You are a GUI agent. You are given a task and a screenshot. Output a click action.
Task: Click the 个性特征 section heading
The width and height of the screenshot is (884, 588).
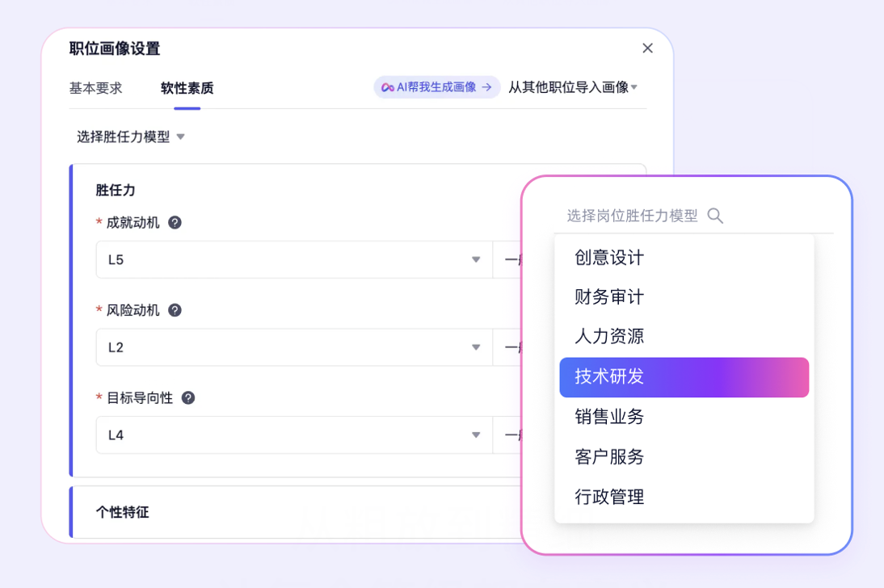(x=122, y=512)
